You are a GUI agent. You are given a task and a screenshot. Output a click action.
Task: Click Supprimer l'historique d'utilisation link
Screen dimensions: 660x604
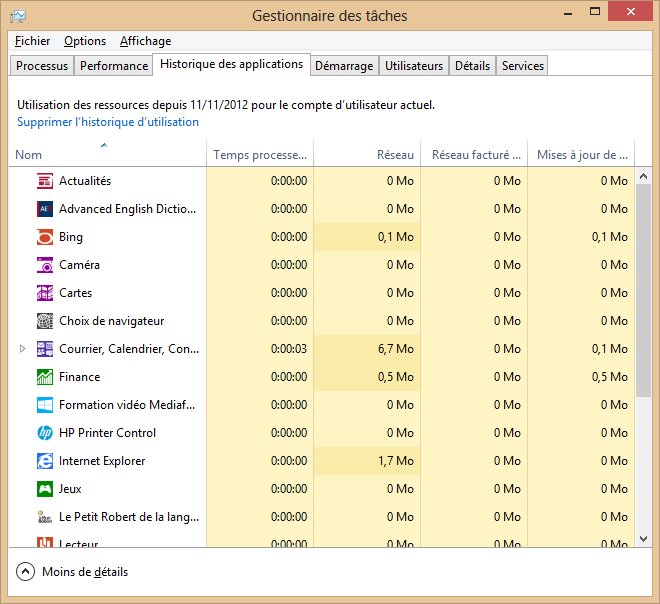click(x=108, y=122)
